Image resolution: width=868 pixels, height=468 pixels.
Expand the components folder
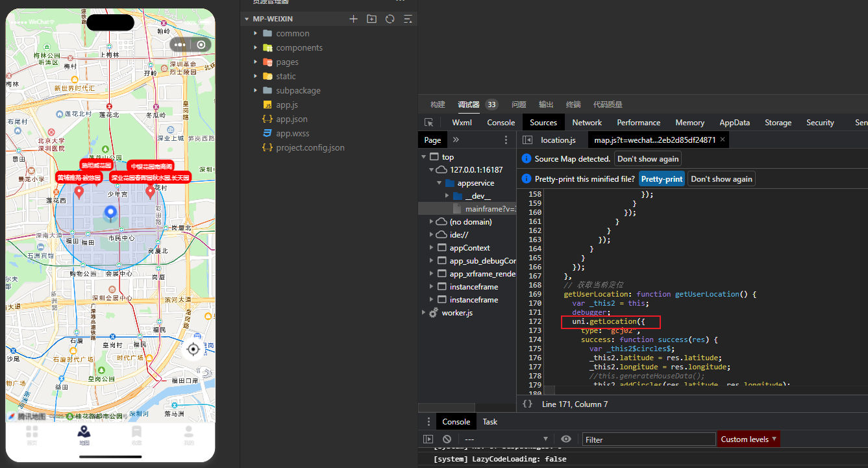[256, 47]
